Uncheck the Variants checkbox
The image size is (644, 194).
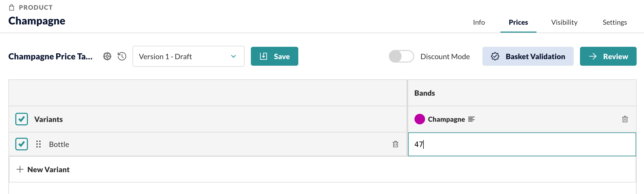tap(22, 119)
